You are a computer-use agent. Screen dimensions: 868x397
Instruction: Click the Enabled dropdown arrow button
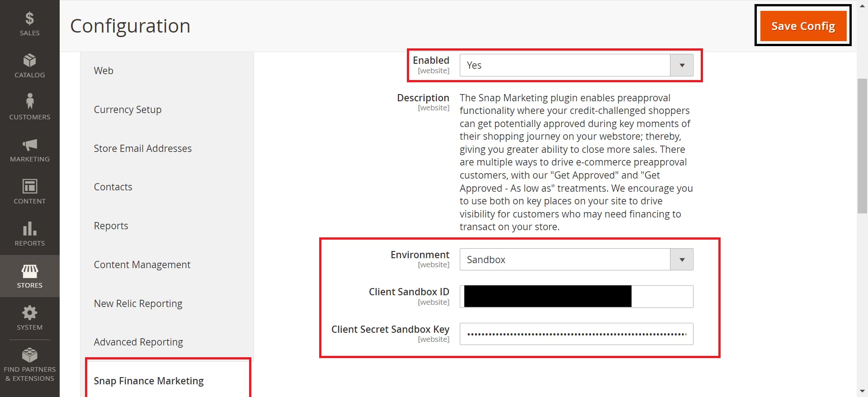coord(682,65)
